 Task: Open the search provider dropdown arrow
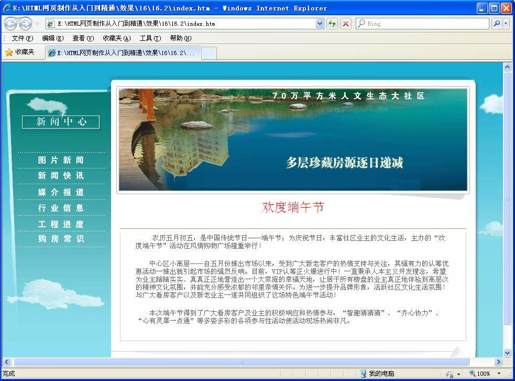coord(506,24)
